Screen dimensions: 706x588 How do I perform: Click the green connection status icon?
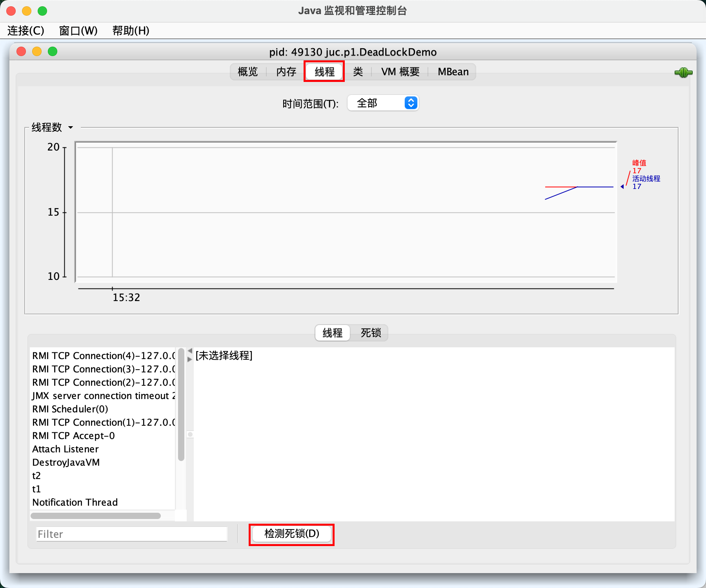click(683, 73)
